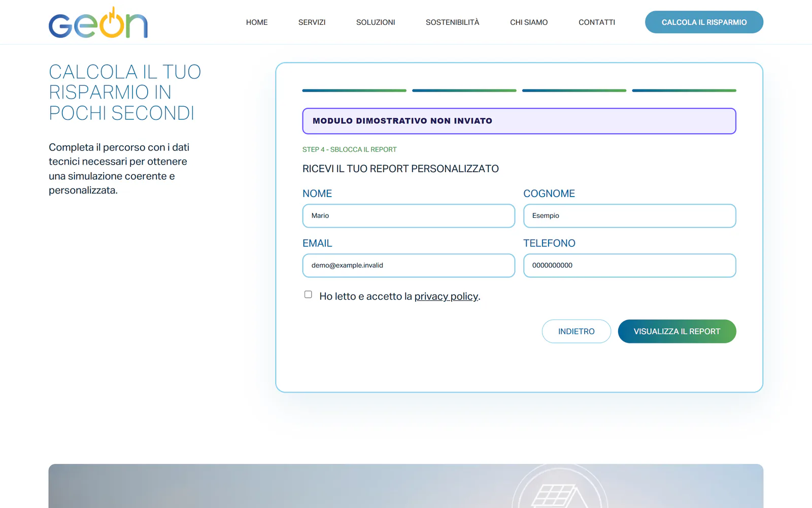
Task: Click the fourth step progress bar
Action: point(684,90)
